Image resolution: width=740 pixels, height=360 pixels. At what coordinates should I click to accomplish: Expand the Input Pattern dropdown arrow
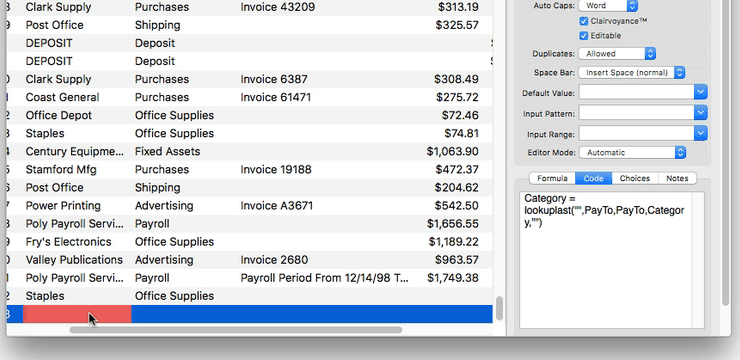click(701, 113)
